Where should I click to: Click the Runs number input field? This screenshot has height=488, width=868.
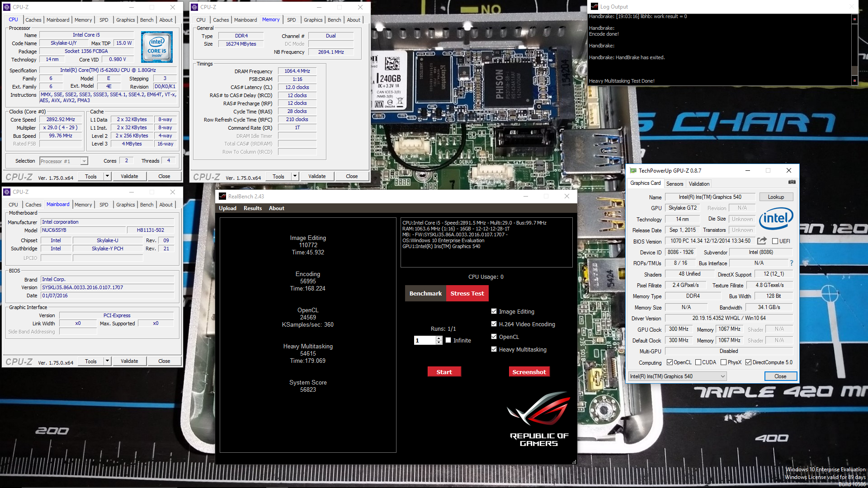click(x=425, y=340)
